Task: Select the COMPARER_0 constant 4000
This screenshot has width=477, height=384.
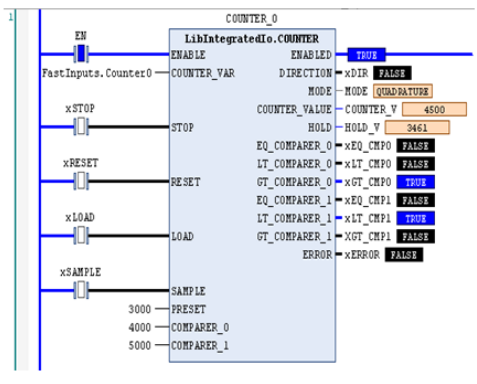Action: click(x=140, y=327)
